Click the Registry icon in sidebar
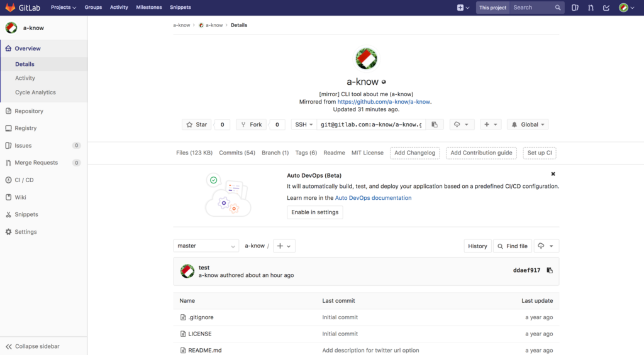 (x=8, y=128)
